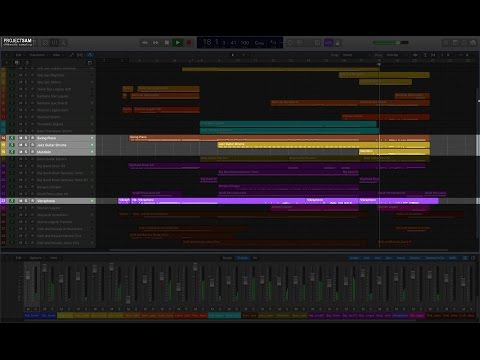Toggle the purple count-in button
480x360 pixels.
[328, 43]
